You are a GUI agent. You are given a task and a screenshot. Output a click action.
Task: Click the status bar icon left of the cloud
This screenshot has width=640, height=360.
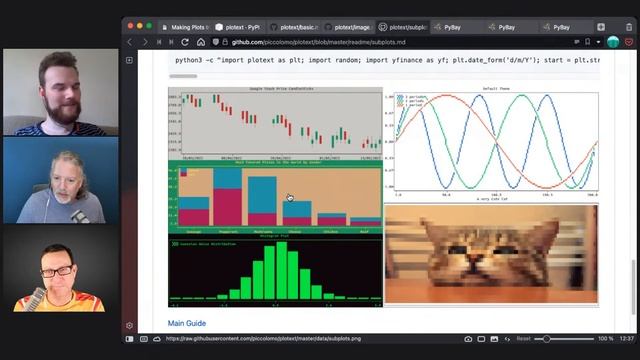144,339
